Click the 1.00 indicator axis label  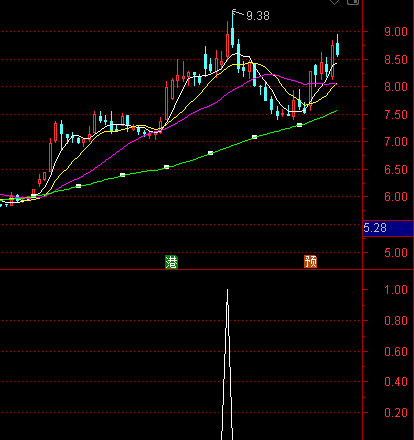click(x=396, y=290)
